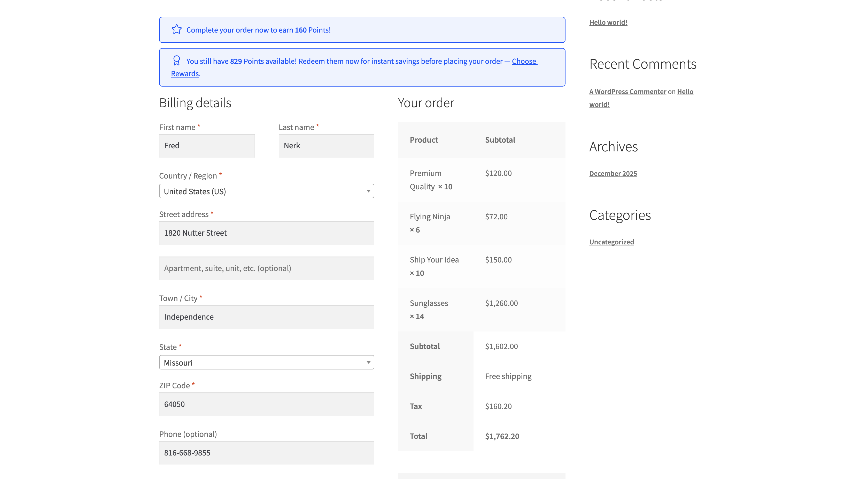Open the Hello world! recent post link
Viewport: 868px width, 479px height.
[608, 22]
